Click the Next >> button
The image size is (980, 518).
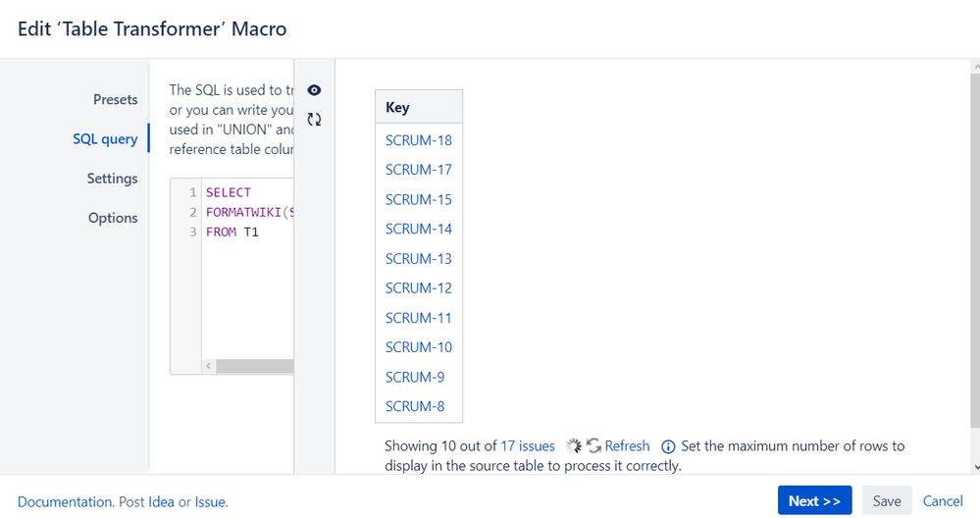point(814,501)
